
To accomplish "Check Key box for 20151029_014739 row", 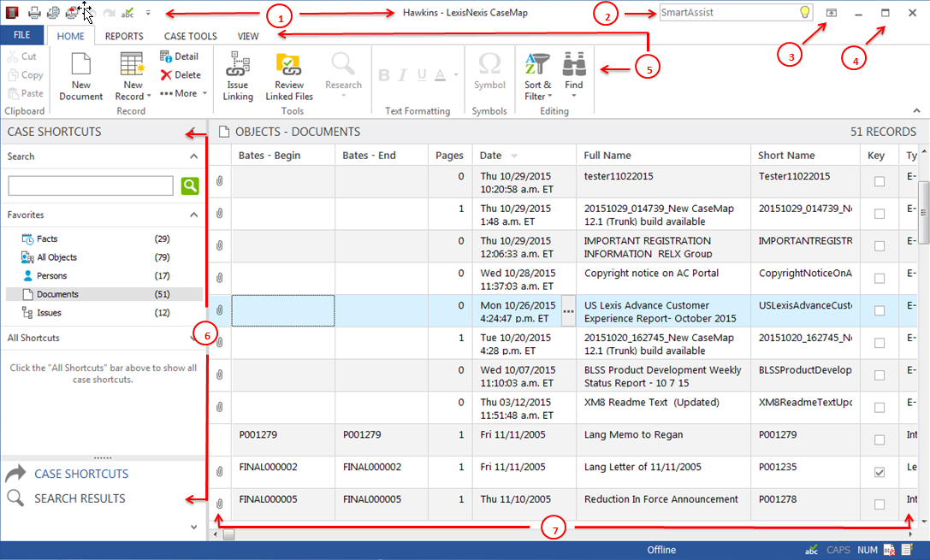I will click(879, 214).
